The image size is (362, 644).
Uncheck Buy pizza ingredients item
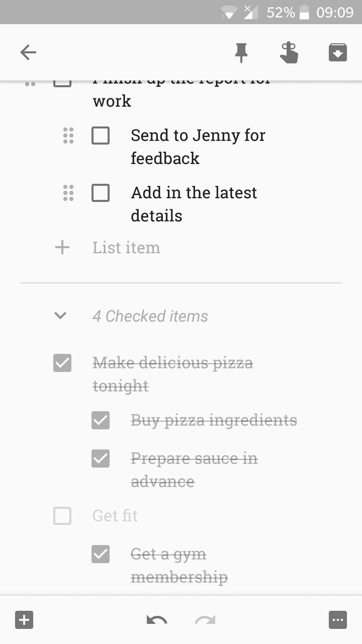click(x=101, y=420)
